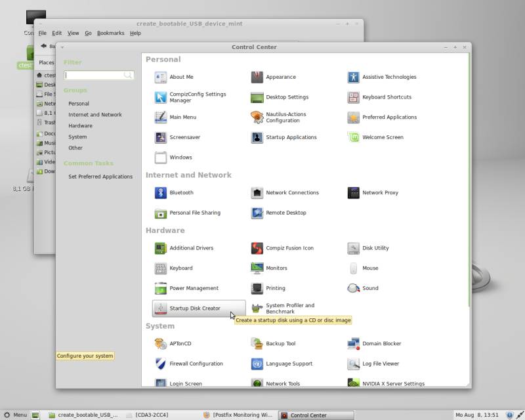Click Set Preferred Applications task
Image resolution: width=525 pixels, height=420 pixels.
[x=100, y=177]
